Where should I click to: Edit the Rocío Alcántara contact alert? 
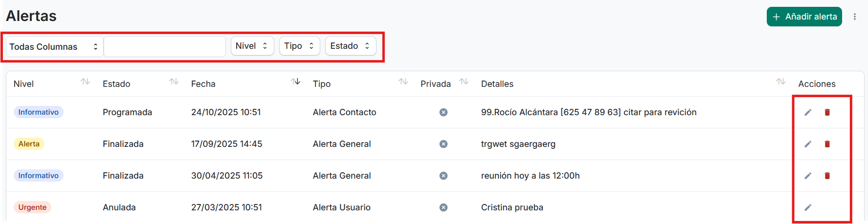(808, 112)
